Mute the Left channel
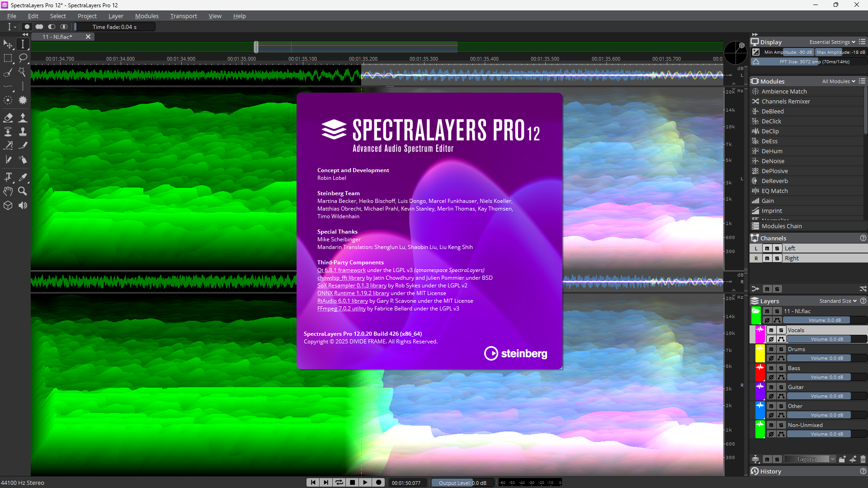 (x=767, y=249)
